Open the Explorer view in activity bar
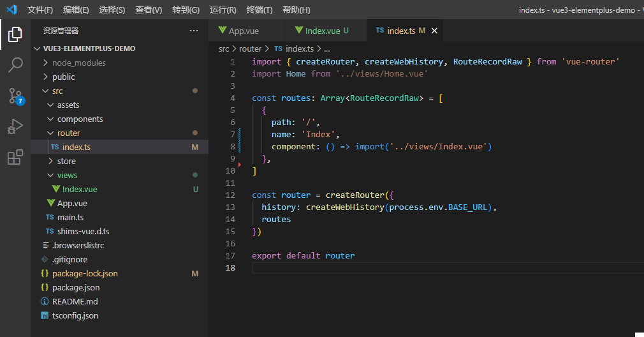Viewport: 644px width, 337px height. pos(15,34)
